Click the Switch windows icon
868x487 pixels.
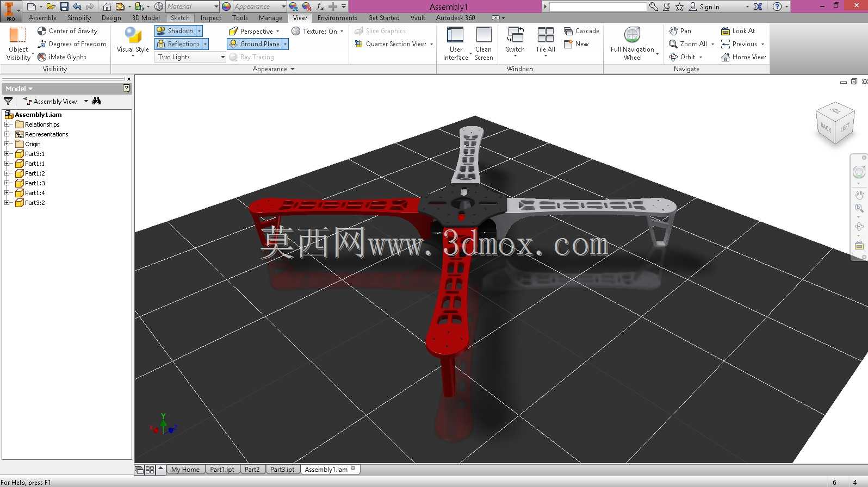click(515, 35)
